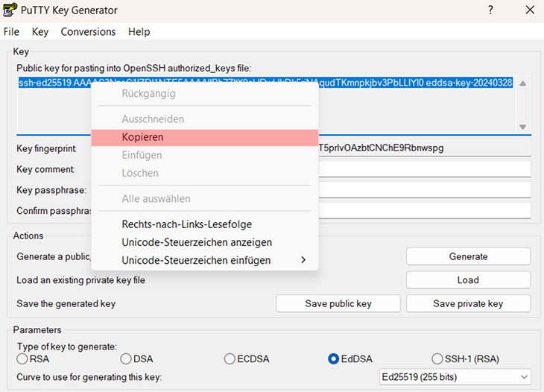
Task: Close the PuTTY Key Generator window
Action: (x=530, y=10)
